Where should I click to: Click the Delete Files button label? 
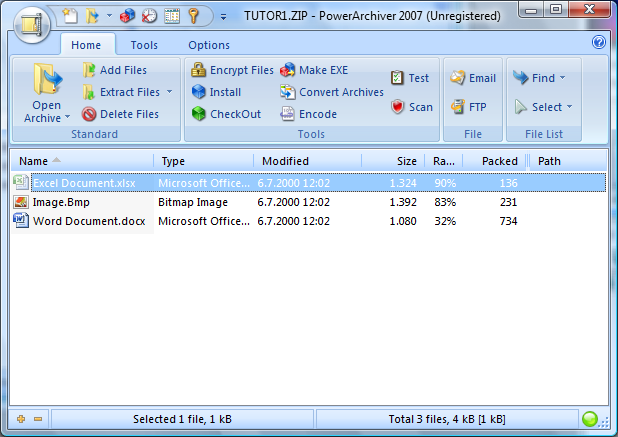point(129,114)
